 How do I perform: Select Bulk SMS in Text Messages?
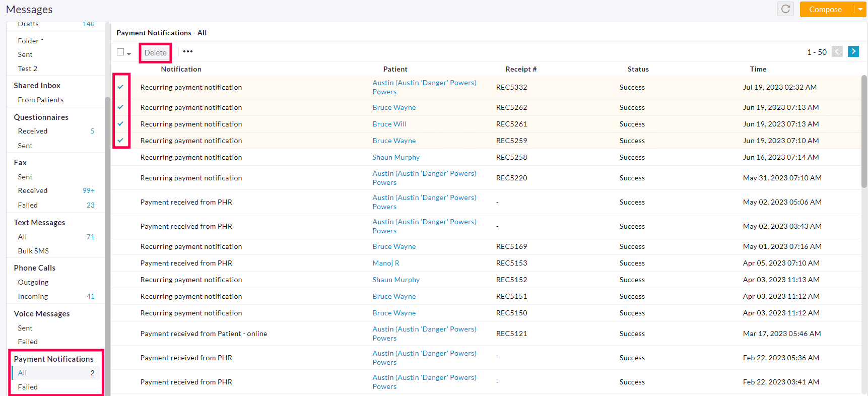coord(33,251)
